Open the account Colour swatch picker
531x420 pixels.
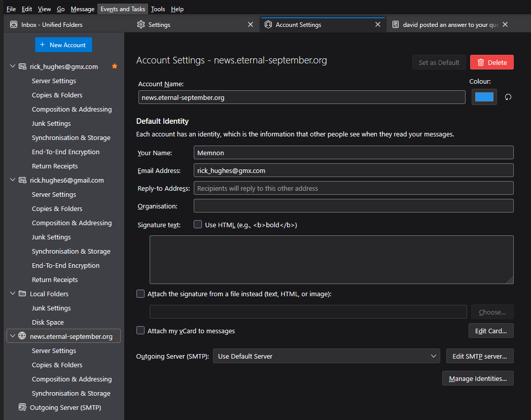484,97
